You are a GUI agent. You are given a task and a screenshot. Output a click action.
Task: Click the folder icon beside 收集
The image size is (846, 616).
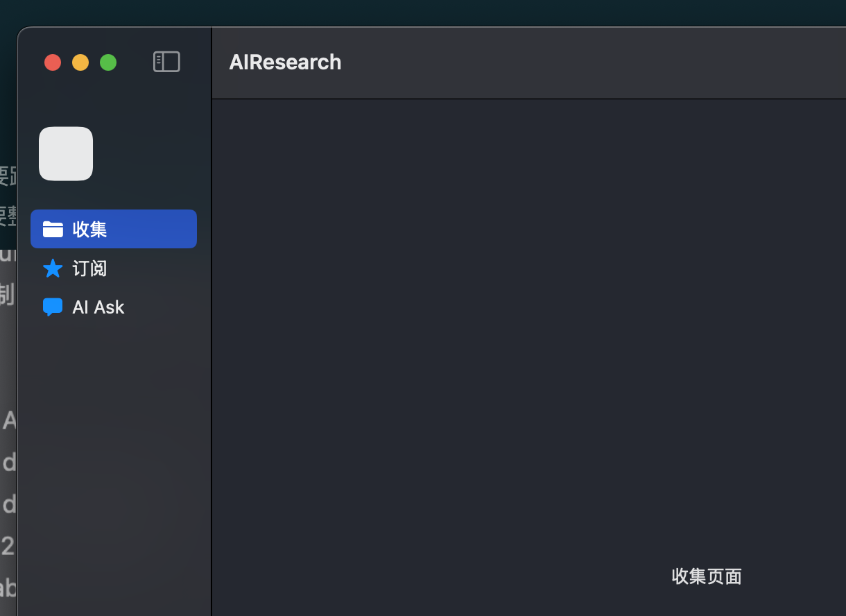[x=53, y=229]
